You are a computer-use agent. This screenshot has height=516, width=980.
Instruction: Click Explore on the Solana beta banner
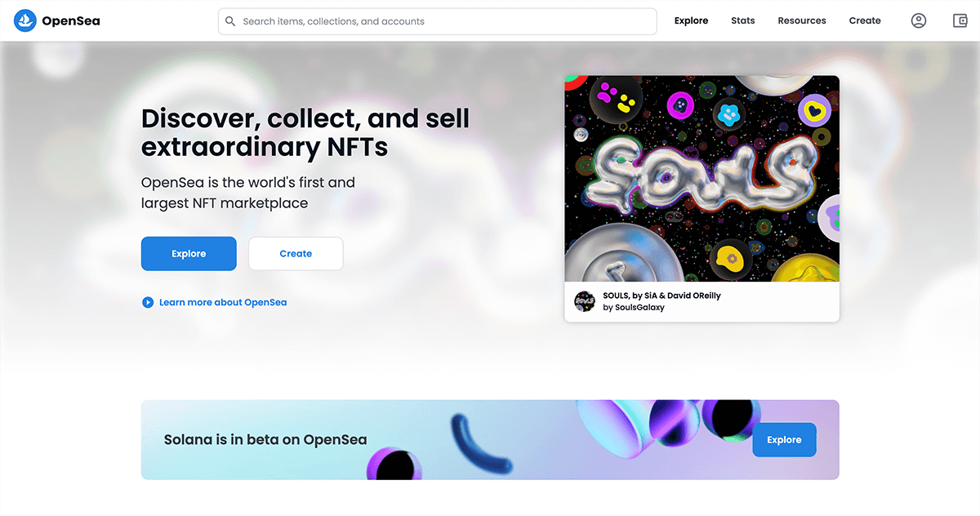click(x=784, y=439)
